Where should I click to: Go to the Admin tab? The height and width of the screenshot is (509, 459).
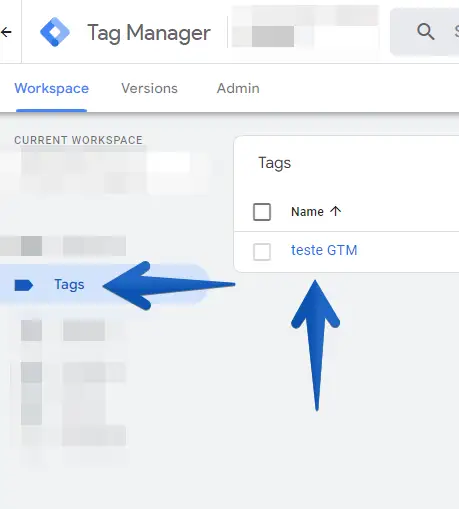click(x=238, y=89)
